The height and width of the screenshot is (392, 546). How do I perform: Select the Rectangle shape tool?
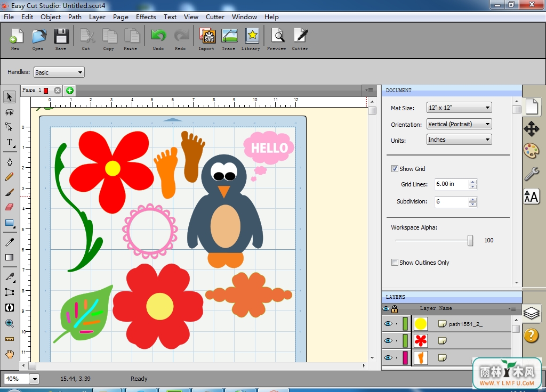[10, 223]
